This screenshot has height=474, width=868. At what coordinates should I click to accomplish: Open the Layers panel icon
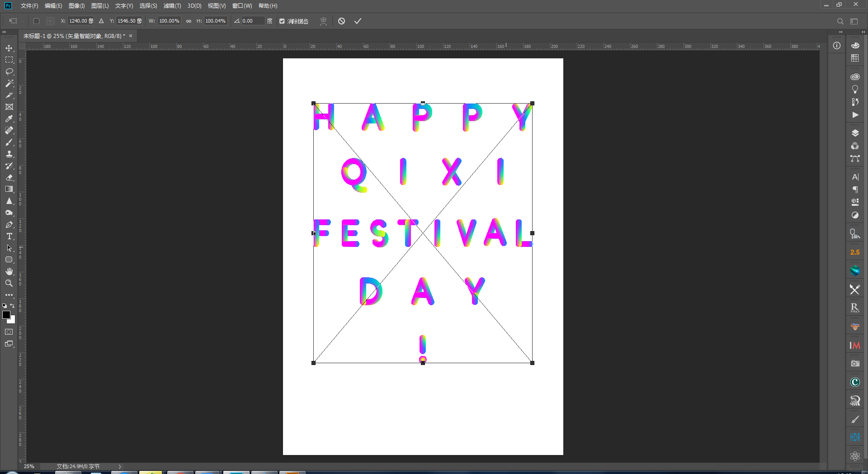[x=855, y=133]
